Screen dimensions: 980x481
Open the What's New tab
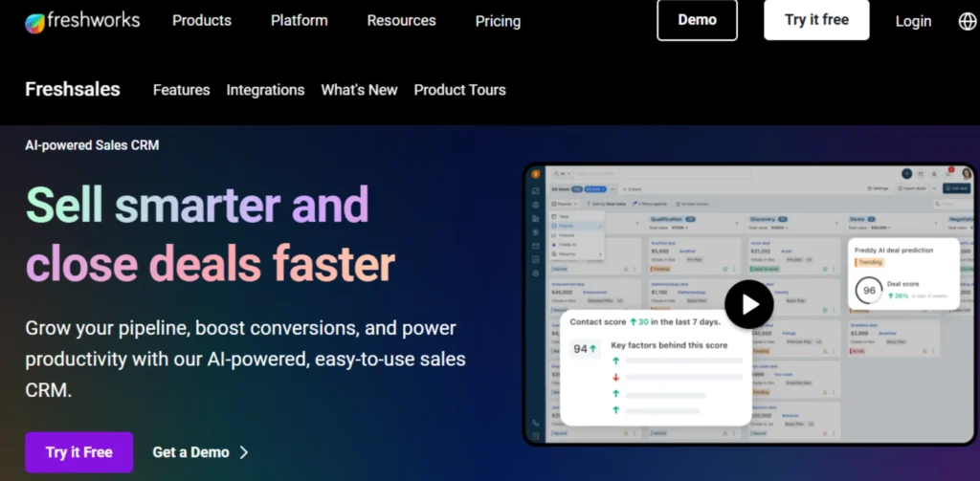click(360, 90)
